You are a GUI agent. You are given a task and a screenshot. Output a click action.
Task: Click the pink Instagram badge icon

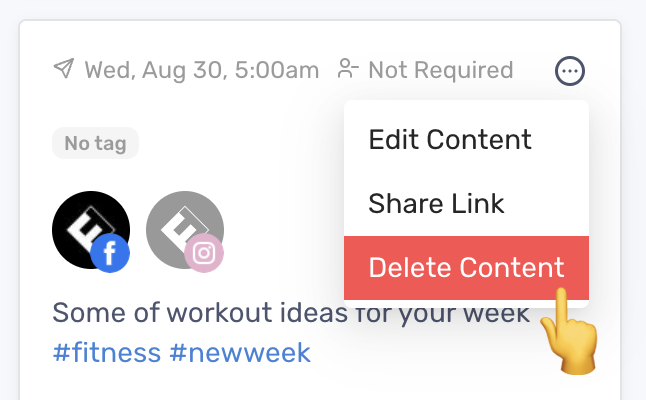204,253
